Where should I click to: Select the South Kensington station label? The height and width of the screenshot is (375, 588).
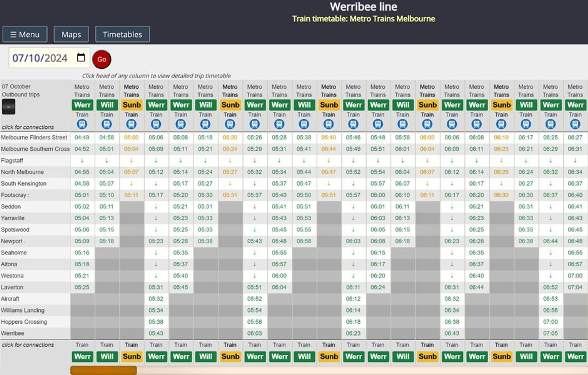[x=24, y=184]
